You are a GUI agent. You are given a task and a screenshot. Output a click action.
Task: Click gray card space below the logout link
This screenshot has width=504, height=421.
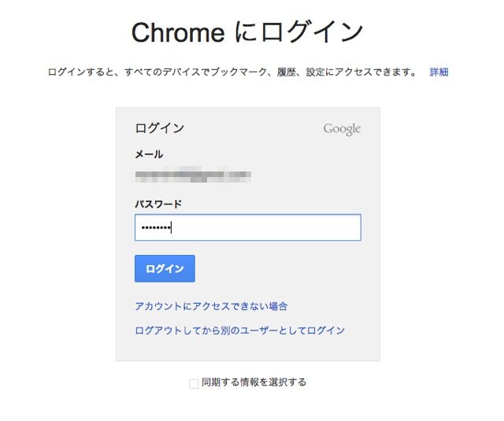click(x=248, y=349)
